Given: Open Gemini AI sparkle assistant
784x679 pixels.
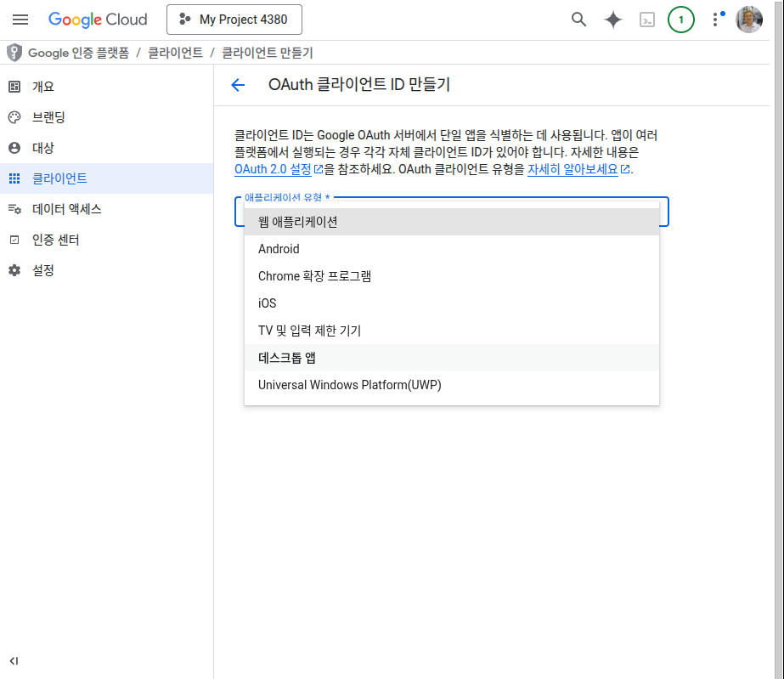Looking at the screenshot, I should (x=613, y=20).
